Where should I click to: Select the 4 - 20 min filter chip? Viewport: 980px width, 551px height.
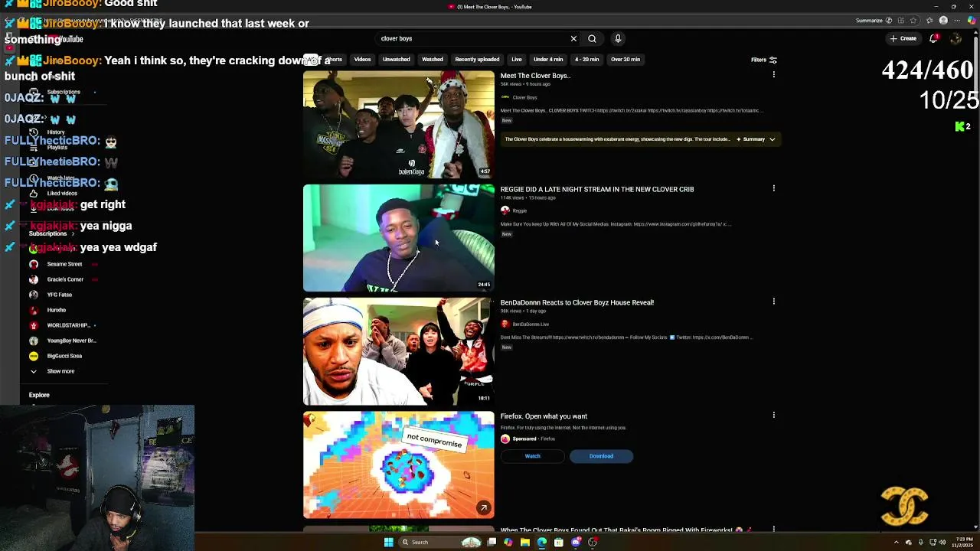tap(587, 60)
